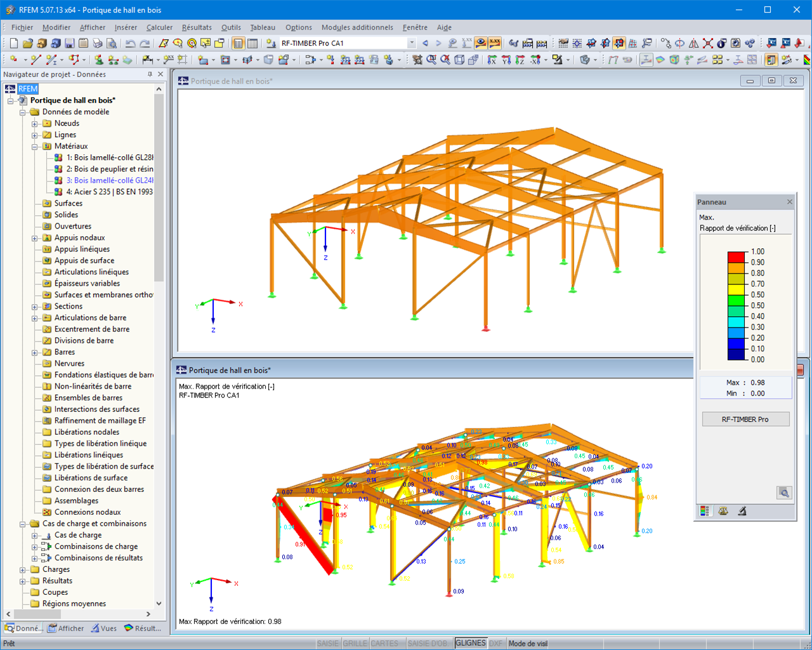Select the Résultats folder in navigator
The image size is (812, 650).
[57, 581]
